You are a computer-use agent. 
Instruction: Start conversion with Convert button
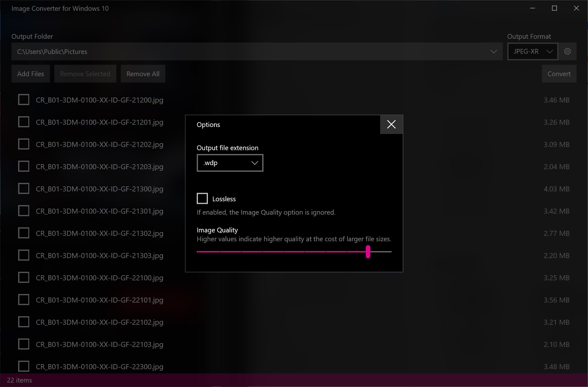click(559, 74)
